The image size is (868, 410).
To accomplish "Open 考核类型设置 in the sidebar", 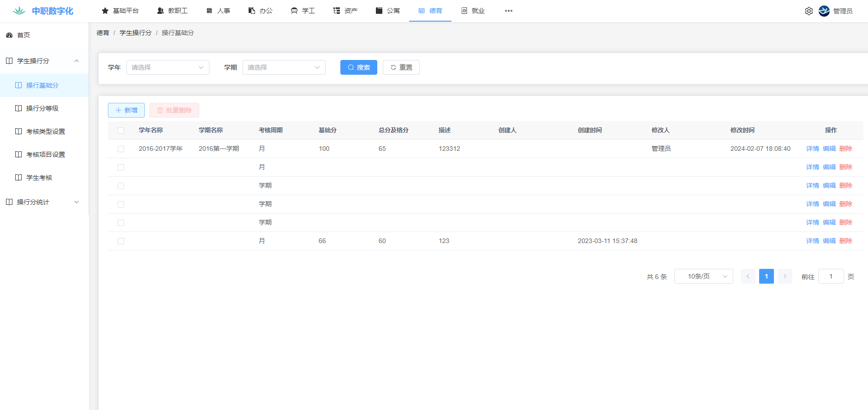I will tap(45, 131).
